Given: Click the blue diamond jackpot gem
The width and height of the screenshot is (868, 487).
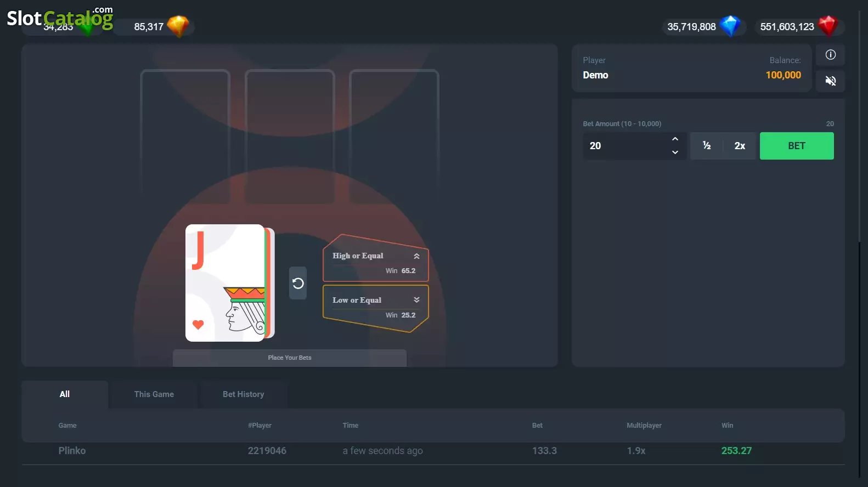Looking at the screenshot, I should [730, 26].
